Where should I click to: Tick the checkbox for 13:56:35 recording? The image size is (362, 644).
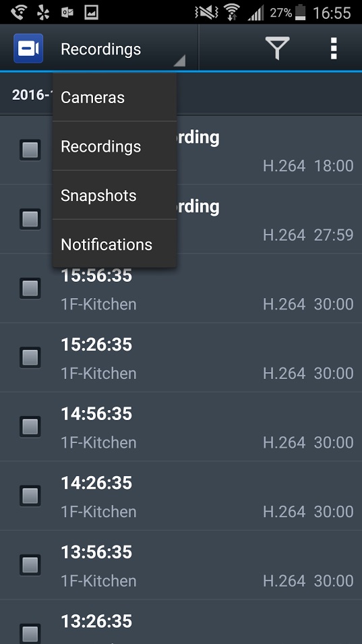click(x=30, y=564)
